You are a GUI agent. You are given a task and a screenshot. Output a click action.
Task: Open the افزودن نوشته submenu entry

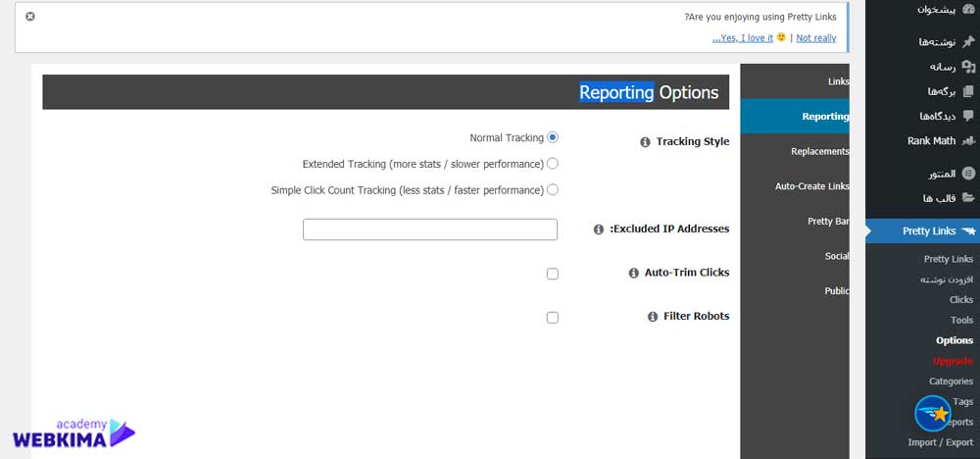click(x=947, y=280)
